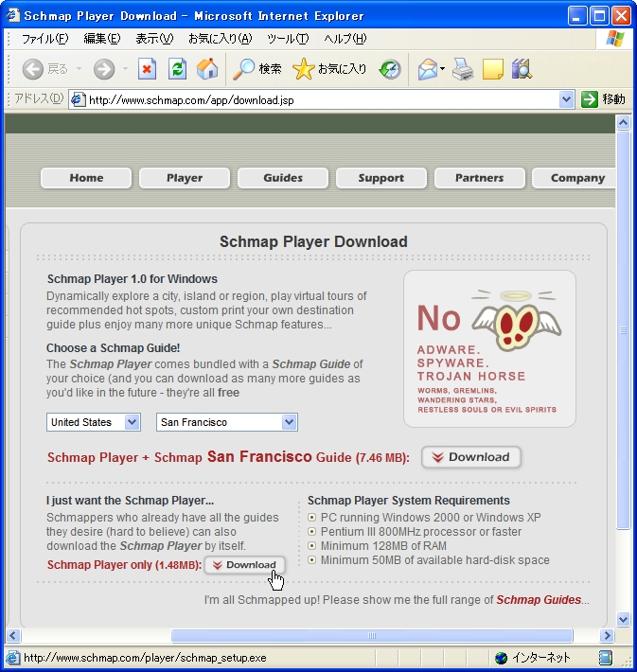
Task: Click vertical scrollbar up arrow
Action: [x=623, y=123]
